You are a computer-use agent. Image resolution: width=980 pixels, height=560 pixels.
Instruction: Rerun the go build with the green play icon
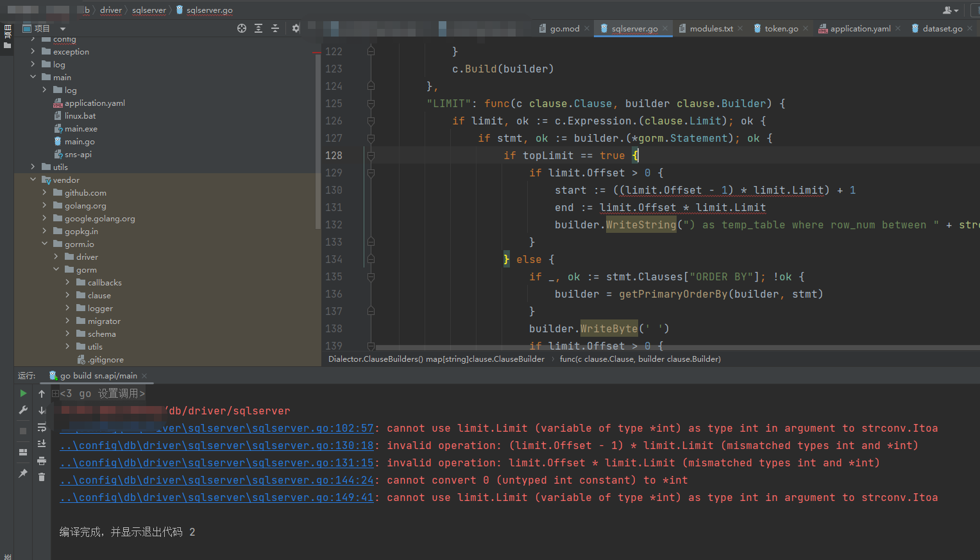23,393
